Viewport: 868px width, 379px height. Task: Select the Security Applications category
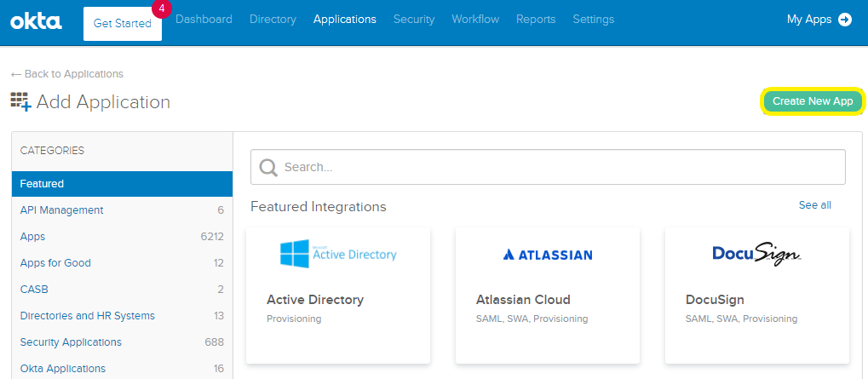[71, 342]
